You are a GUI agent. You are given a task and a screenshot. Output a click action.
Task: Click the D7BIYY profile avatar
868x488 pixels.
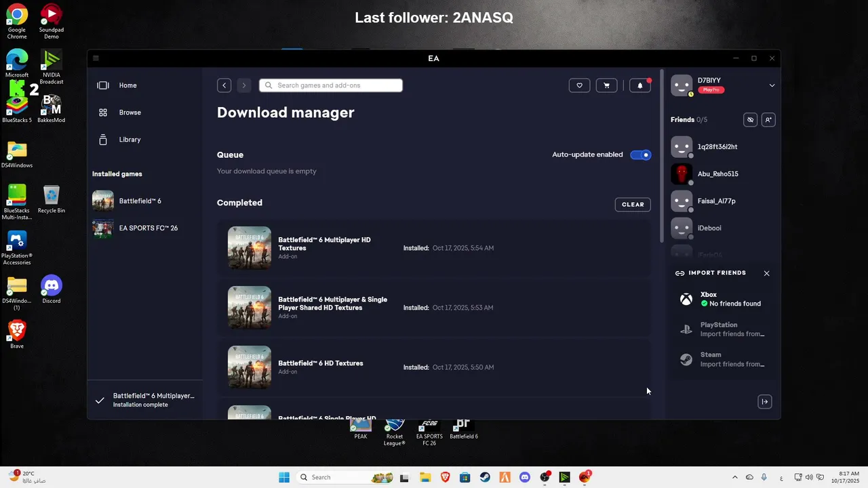click(x=682, y=85)
